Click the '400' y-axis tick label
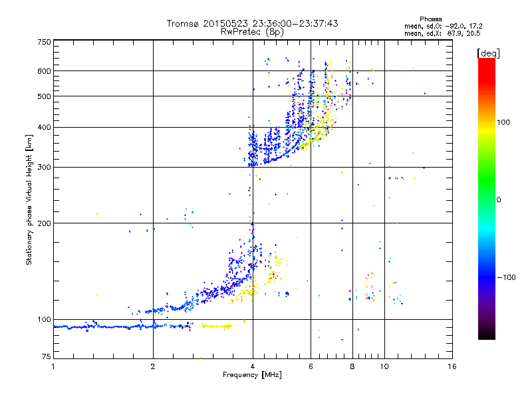Viewport: 532px width, 399px height. pyautogui.click(x=44, y=128)
